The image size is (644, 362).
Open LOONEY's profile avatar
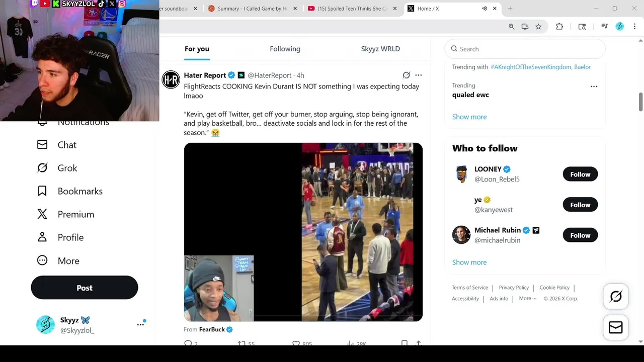pos(461,174)
